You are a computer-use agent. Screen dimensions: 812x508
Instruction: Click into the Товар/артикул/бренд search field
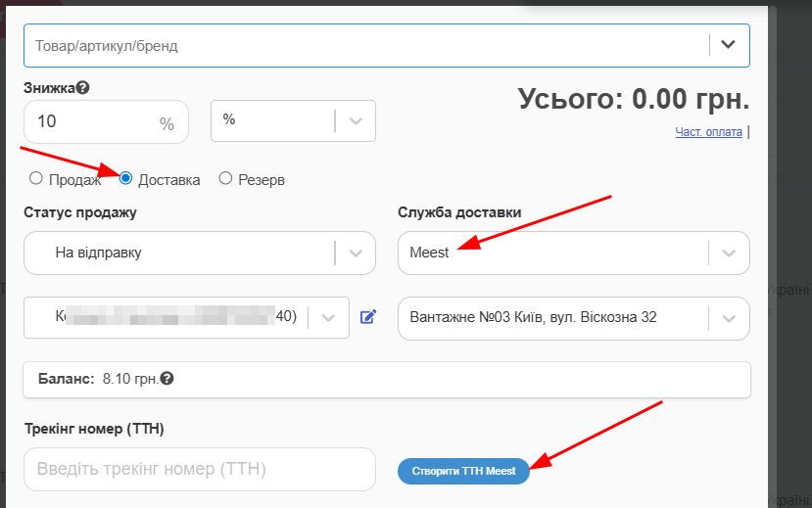(x=362, y=46)
